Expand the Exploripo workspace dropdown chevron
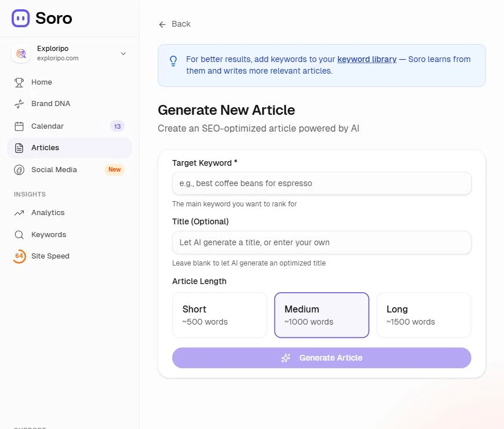The image size is (504, 429). pyautogui.click(x=123, y=53)
